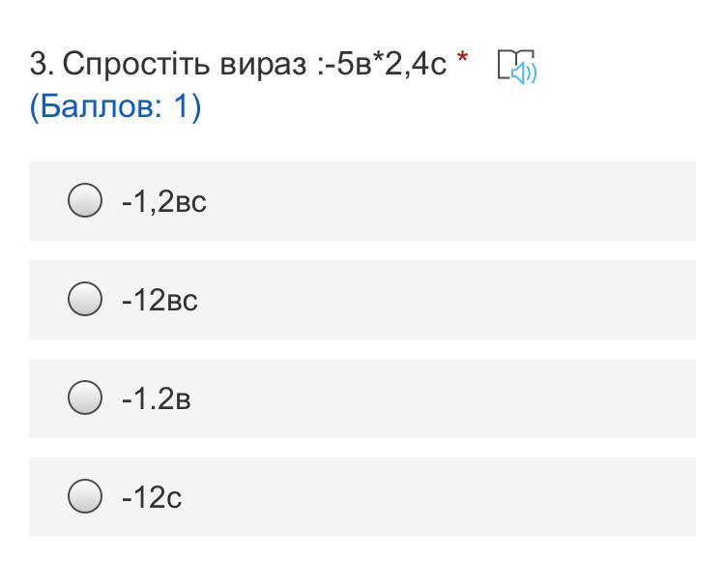Select the radio button for -1,2вс
The width and height of the screenshot is (725, 588).
(x=85, y=201)
